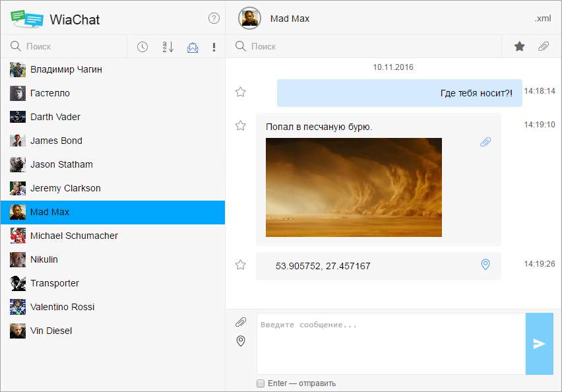Select contact Владимир Чагин
Viewport: 562px width, 392px height.
coord(113,69)
